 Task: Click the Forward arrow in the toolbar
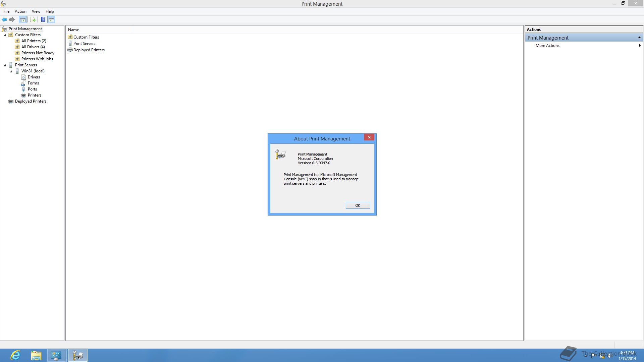tap(12, 20)
